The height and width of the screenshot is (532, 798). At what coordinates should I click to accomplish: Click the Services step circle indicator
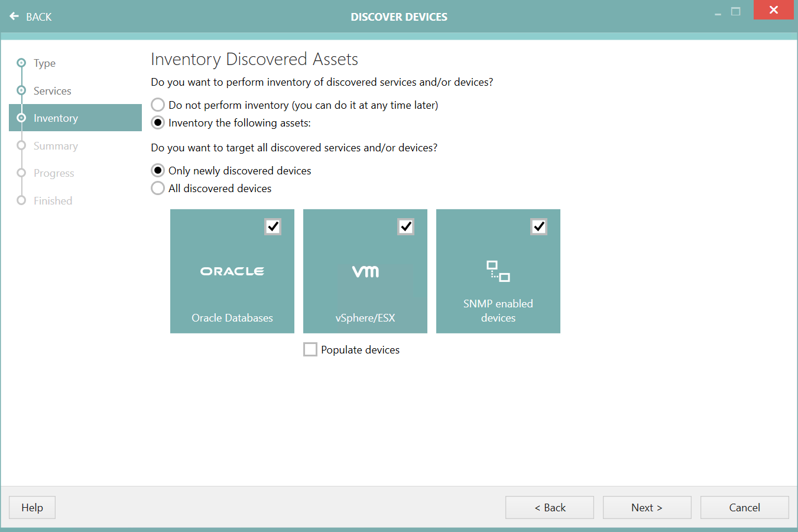[x=21, y=90]
